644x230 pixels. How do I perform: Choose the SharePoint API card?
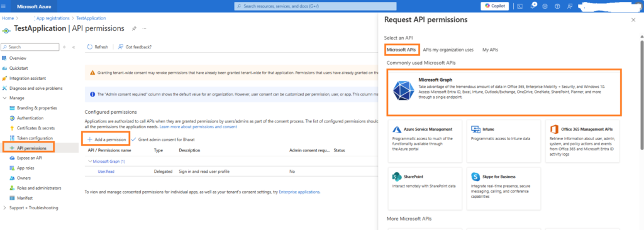425,189
